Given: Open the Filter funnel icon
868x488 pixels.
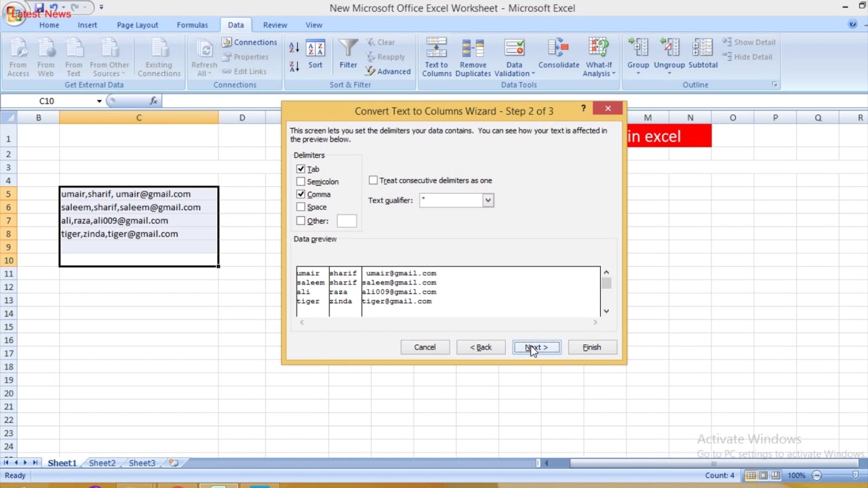Looking at the screenshot, I should pyautogui.click(x=348, y=47).
